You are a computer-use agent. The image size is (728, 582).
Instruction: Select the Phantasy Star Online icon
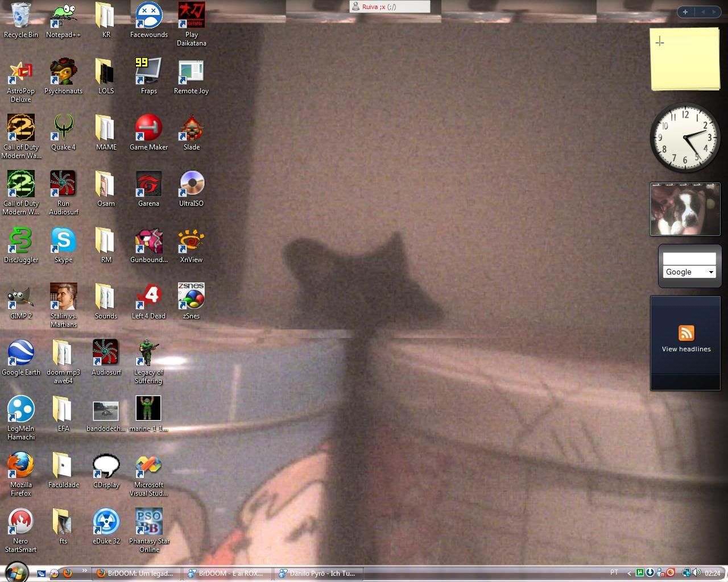(148, 530)
